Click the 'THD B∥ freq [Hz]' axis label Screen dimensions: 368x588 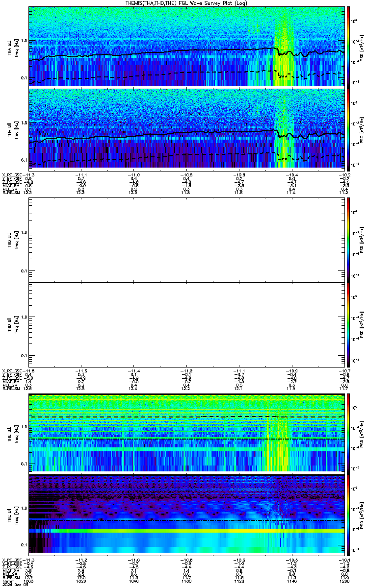pyautogui.click(x=12, y=324)
